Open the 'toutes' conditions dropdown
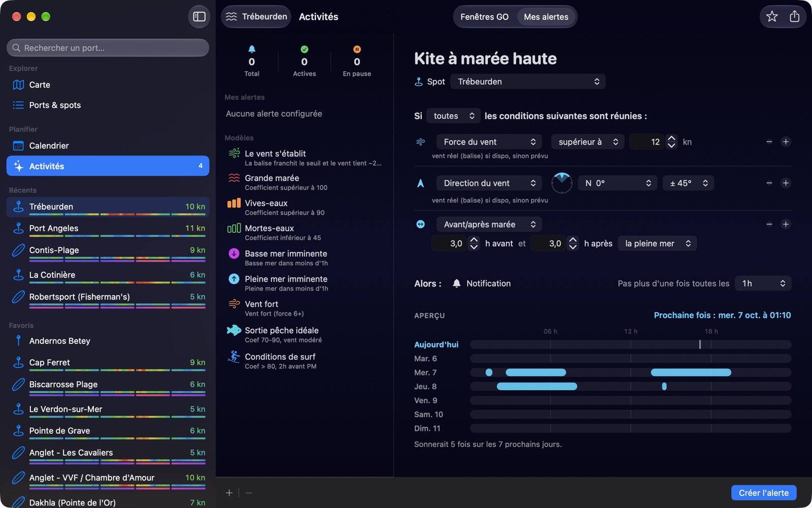 click(453, 116)
